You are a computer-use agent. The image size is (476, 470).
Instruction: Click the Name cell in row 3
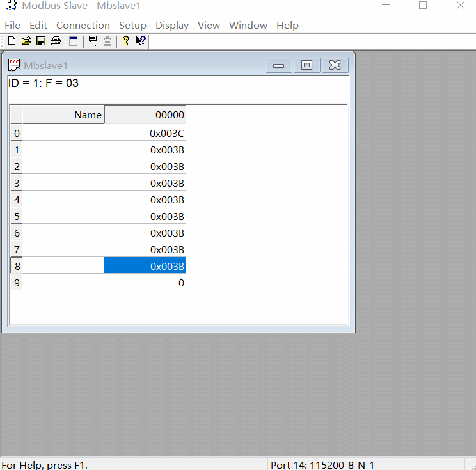tap(63, 183)
